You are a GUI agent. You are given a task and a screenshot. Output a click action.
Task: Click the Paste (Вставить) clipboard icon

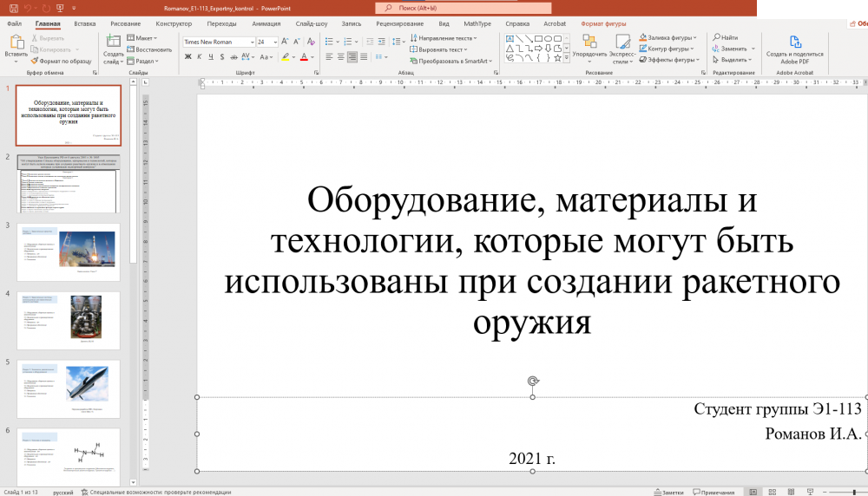(16, 42)
